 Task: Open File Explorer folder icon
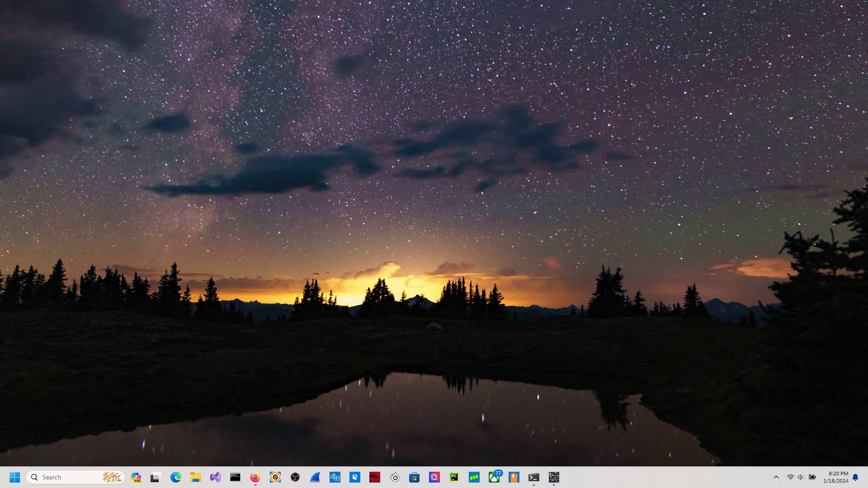195,477
